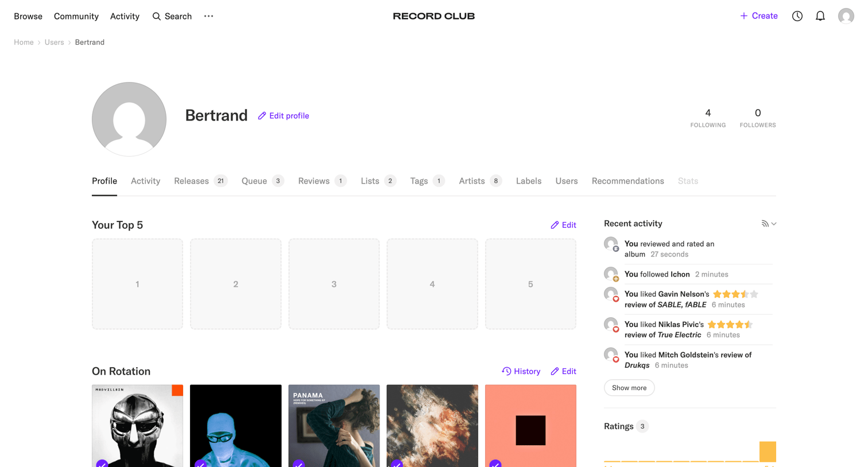Switch to the Users tab

pyautogui.click(x=567, y=181)
